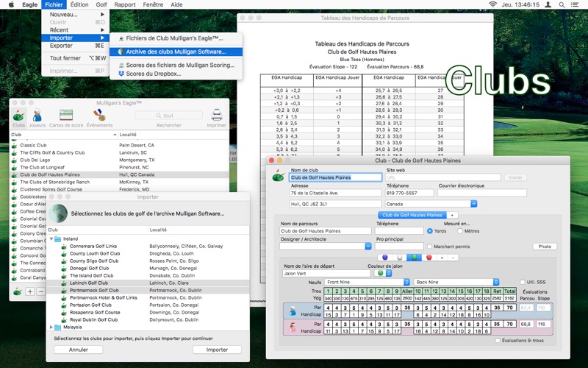The image size is (588, 368).
Task: Select the Club de Golf Hautes Plaines course tab
Action: [412, 215]
